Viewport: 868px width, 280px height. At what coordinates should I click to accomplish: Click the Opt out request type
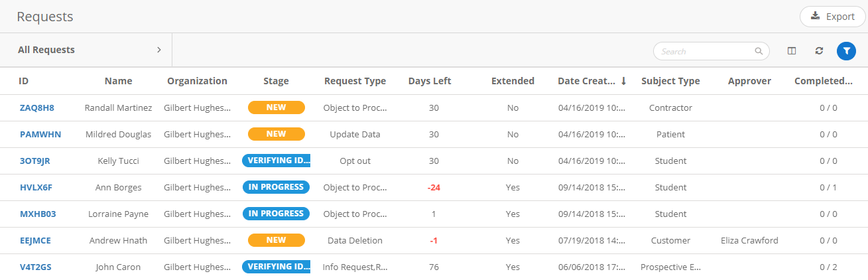coord(355,161)
